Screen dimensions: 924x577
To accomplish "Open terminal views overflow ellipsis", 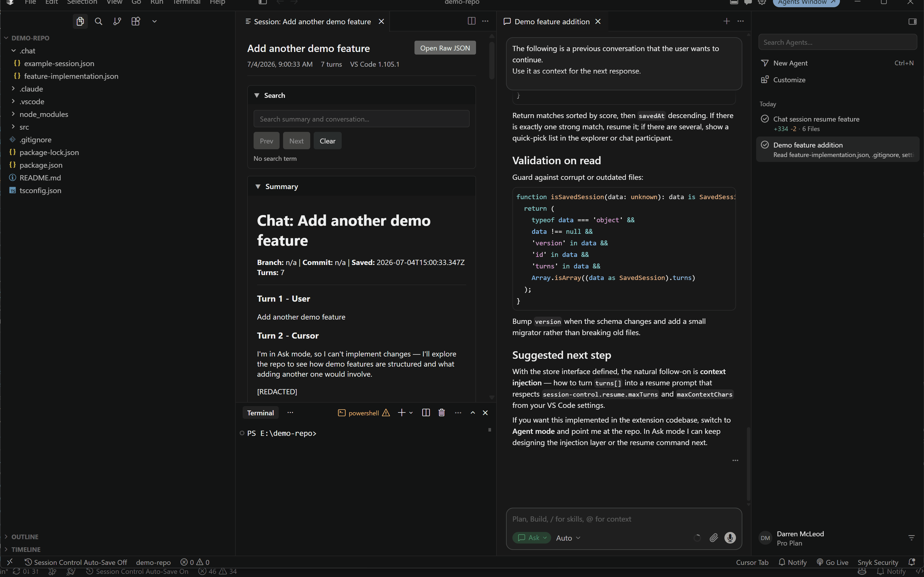I will [x=290, y=412].
